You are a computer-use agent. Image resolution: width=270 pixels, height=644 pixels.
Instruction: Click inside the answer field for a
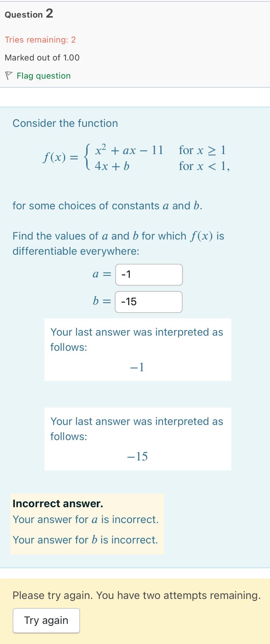[148, 275]
